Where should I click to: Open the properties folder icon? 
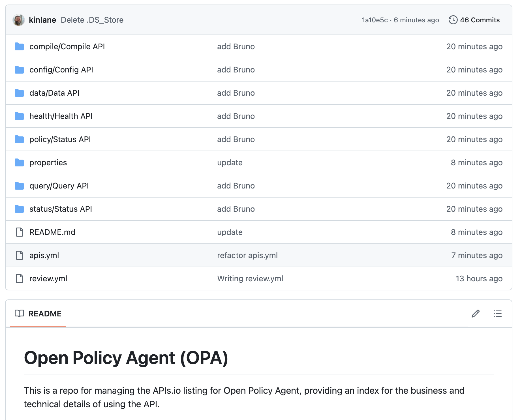[19, 162]
